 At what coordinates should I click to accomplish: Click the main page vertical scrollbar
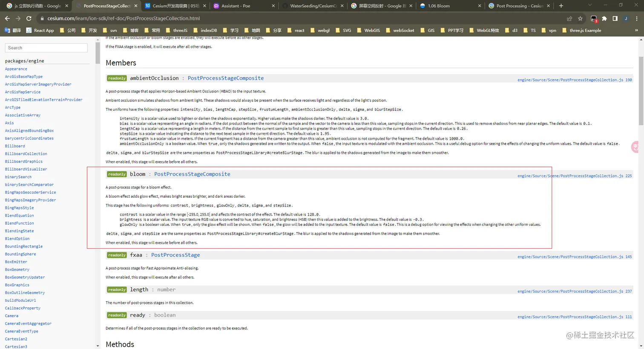click(x=641, y=91)
